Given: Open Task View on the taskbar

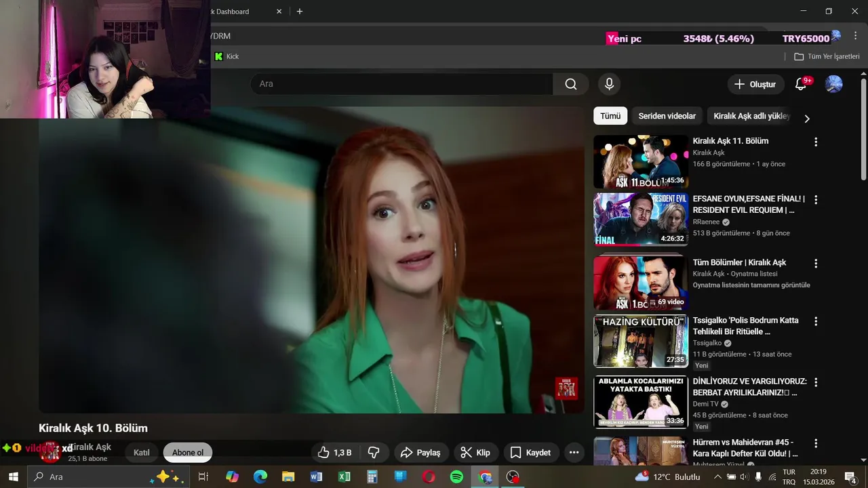Looking at the screenshot, I should pos(203,476).
